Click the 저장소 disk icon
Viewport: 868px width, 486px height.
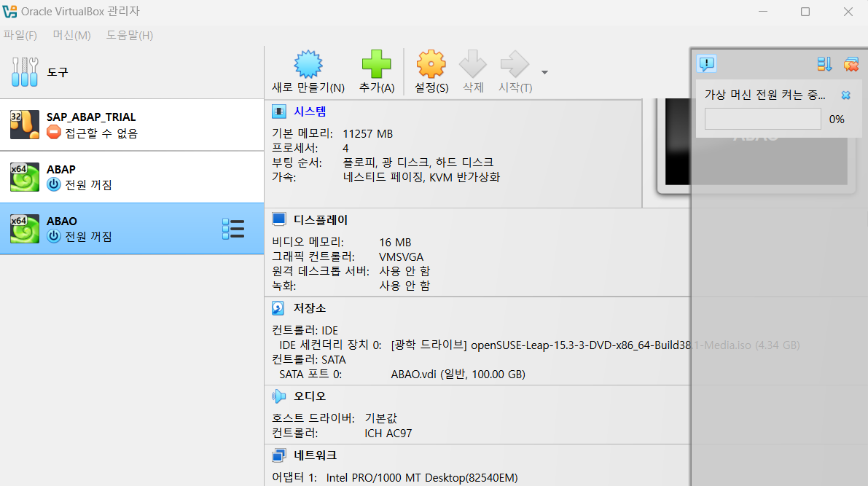click(x=278, y=307)
